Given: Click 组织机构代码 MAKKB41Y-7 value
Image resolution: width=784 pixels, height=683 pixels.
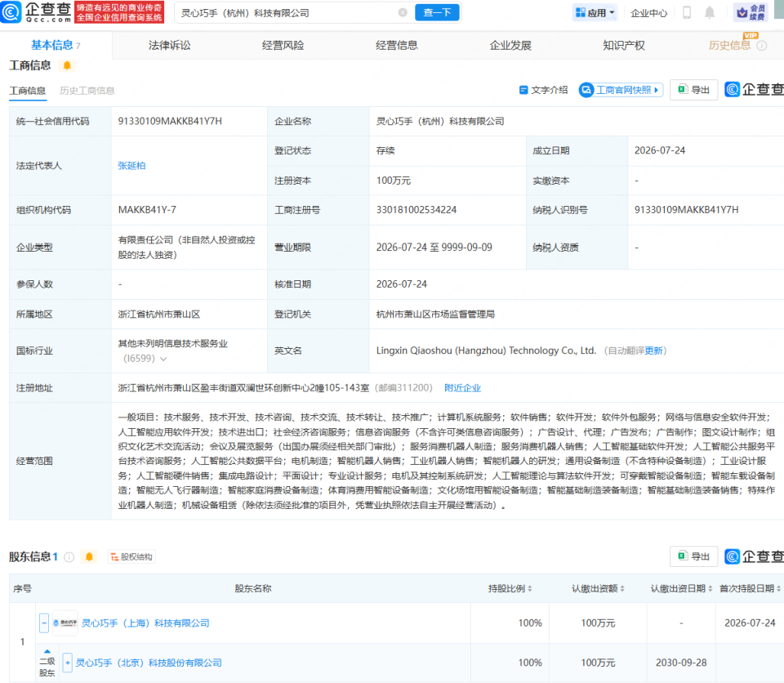Looking at the screenshot, I should (x=147, y=210).
